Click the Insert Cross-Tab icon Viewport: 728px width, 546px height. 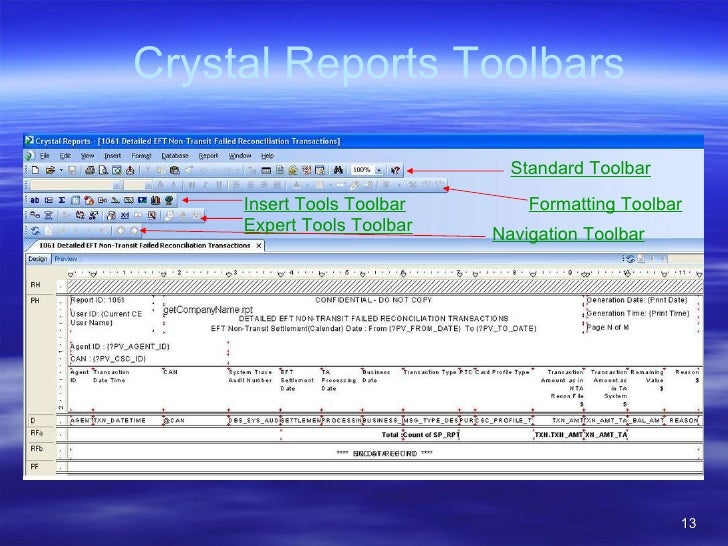point(75,200)
